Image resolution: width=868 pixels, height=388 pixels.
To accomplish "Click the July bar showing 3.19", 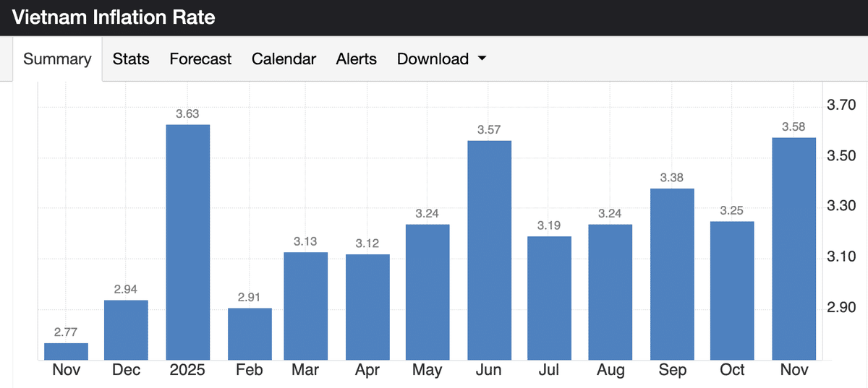I will click(x=549, y=298).
